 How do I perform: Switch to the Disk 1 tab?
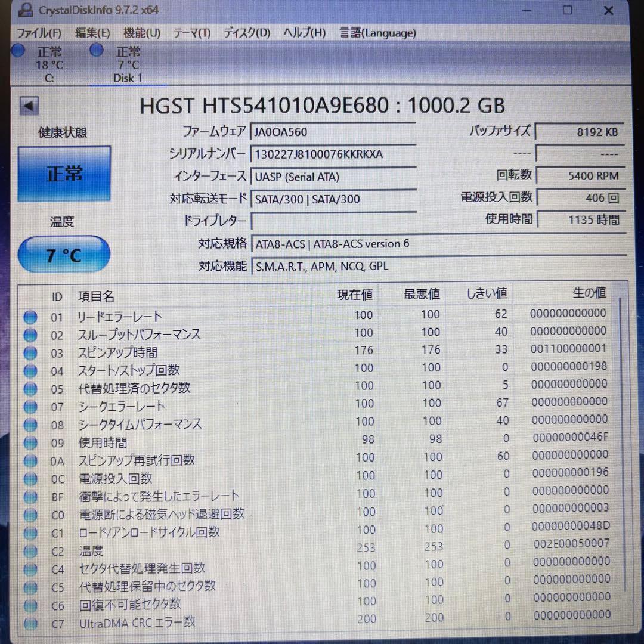point(127,64)
